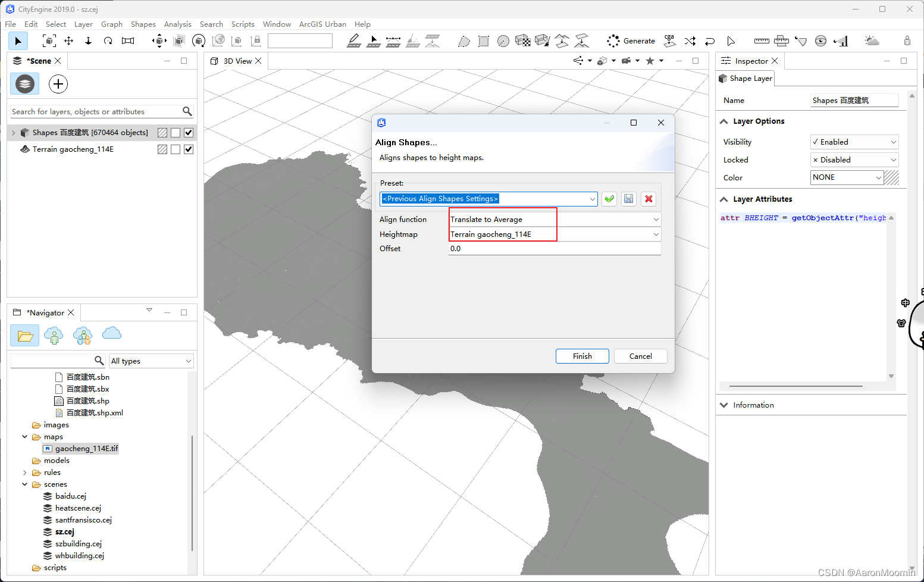Image resolution: width=924 pixels, height=582 pixels.
Task: Open All types filter dropdown in Navigator
Action: point(152,361)
